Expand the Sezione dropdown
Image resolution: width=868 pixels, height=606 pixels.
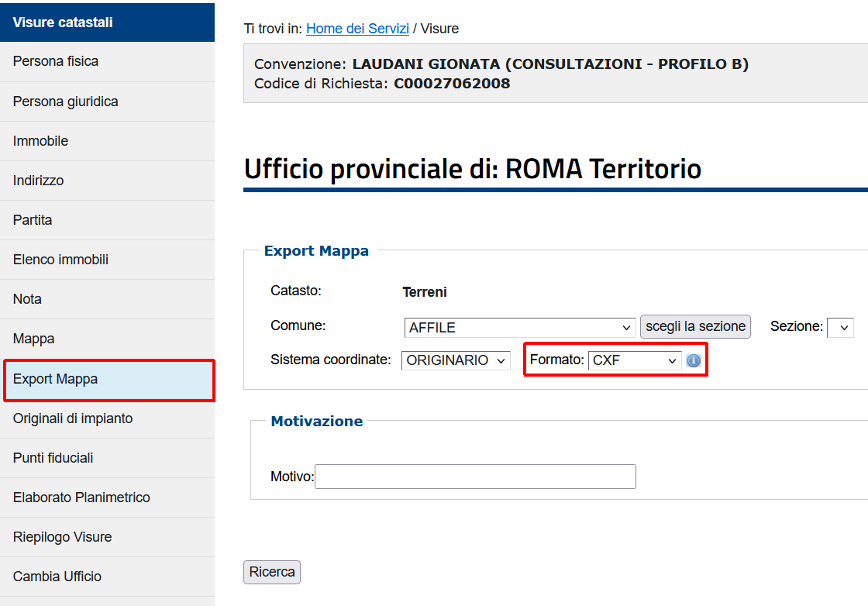(x=840, y=328)
